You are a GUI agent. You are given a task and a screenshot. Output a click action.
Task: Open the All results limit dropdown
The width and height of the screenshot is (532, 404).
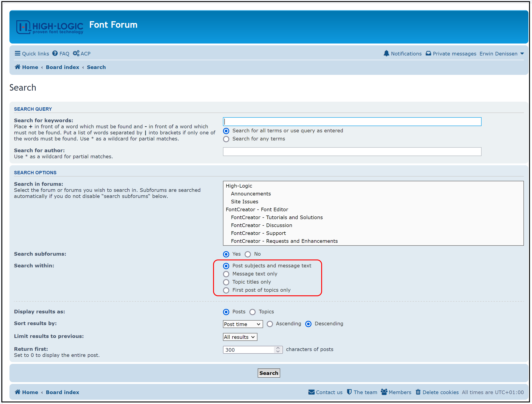pyautogui.click(x=240, y=337)
